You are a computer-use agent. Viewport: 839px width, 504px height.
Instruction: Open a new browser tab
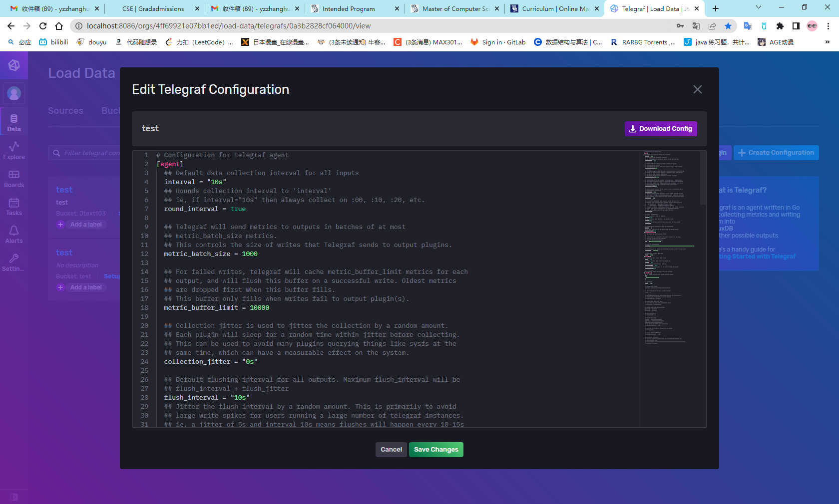pyautogui.click(x=716, y=8)
